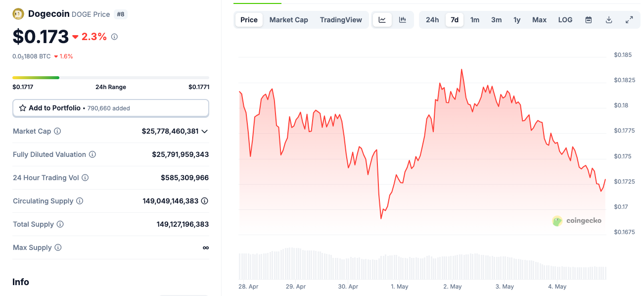Open the TradingView chart tab
Screen dimensions: 644x296
(x=341, y=20)
